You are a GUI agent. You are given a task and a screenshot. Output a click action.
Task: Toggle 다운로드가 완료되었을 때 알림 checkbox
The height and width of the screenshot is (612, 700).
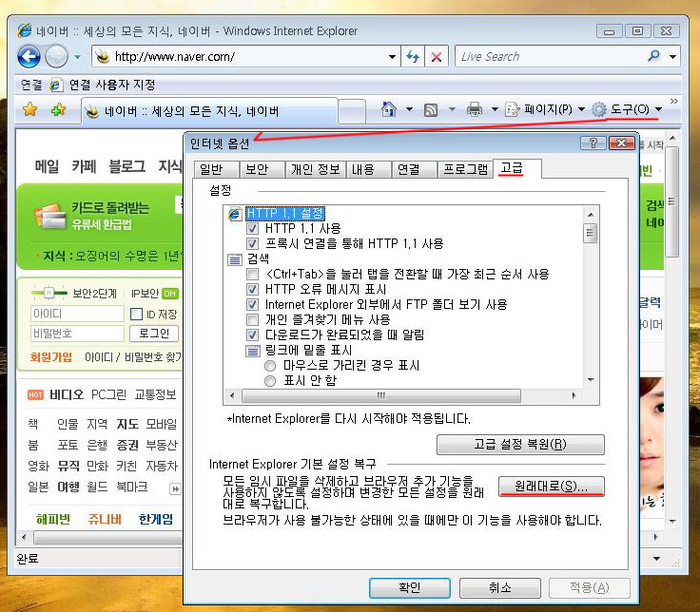tap(252, 335)
